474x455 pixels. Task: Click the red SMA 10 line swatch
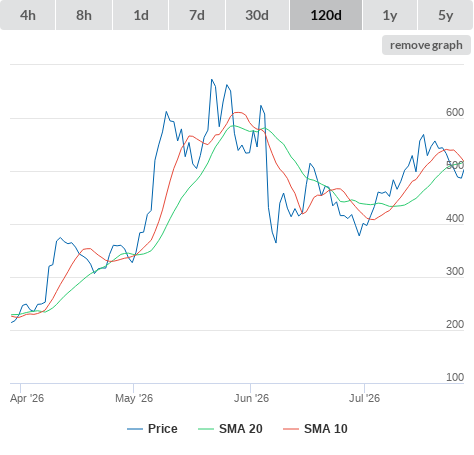(291, 429)
